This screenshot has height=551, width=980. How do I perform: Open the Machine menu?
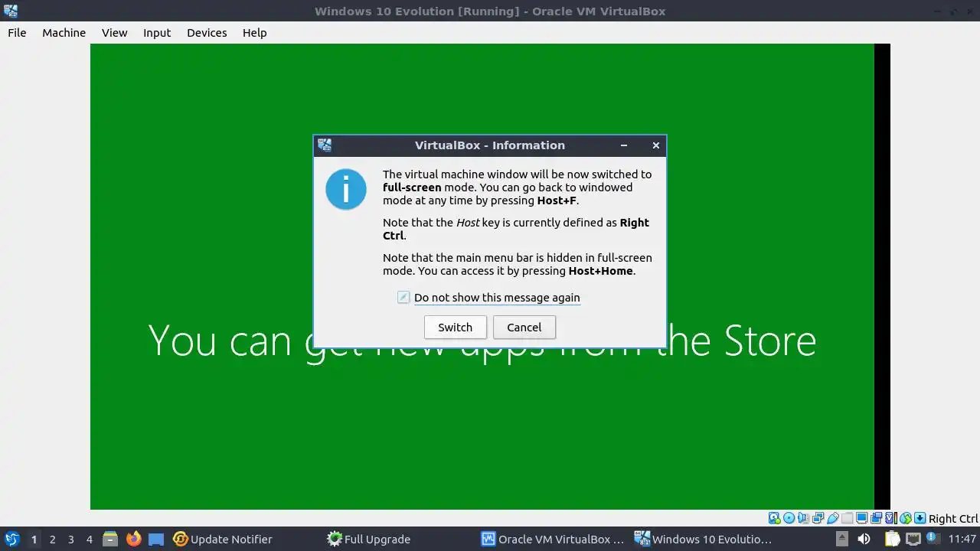point(64,32)
